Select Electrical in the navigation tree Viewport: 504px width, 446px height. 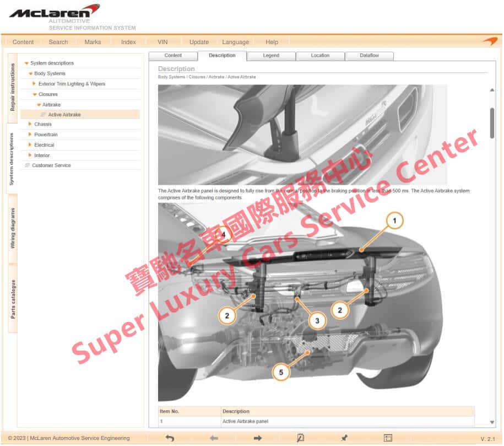(46, 144)
